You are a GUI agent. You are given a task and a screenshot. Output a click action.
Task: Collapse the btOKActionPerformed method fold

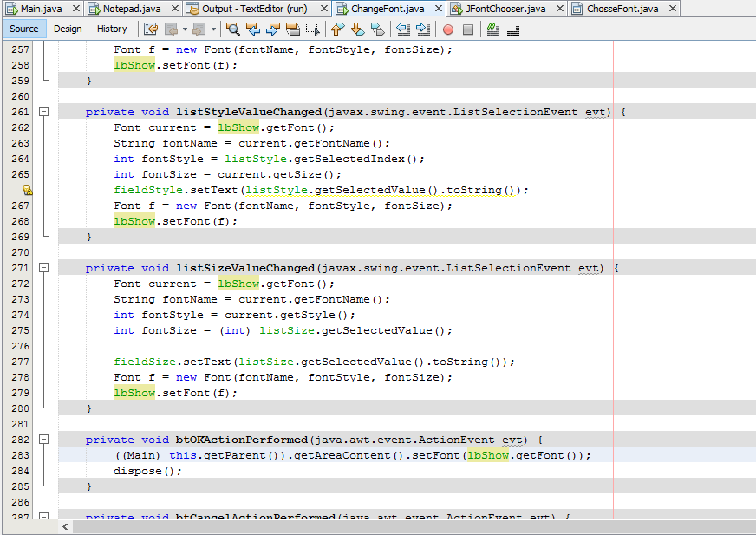coord(43,440)
